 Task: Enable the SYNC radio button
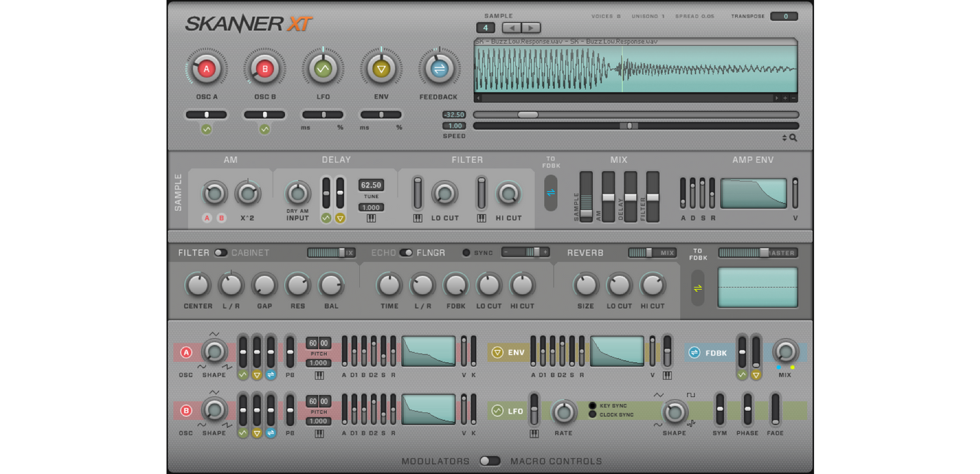466,253
